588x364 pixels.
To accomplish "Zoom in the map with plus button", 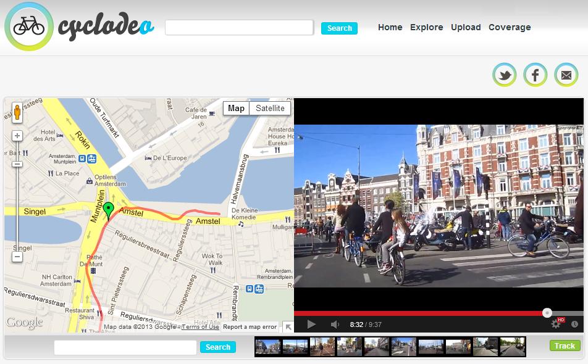I will tap(17, 136).
